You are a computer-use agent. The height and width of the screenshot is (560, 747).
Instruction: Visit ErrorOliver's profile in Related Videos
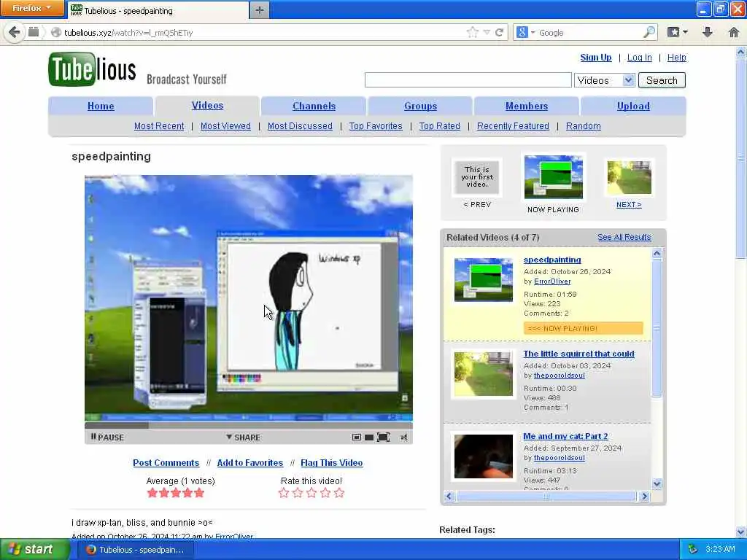pyautogui.click(x=552, y=281)
